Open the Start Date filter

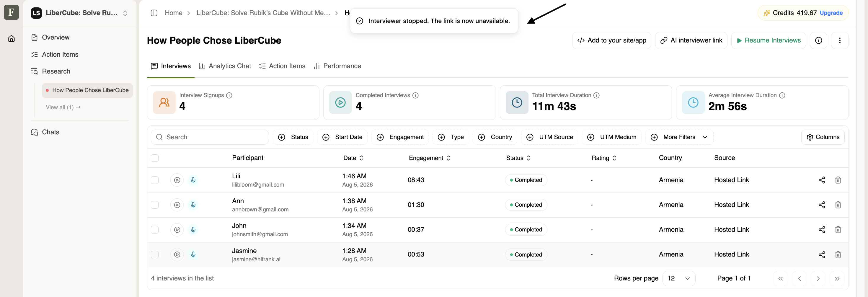(x=342, y=137)
